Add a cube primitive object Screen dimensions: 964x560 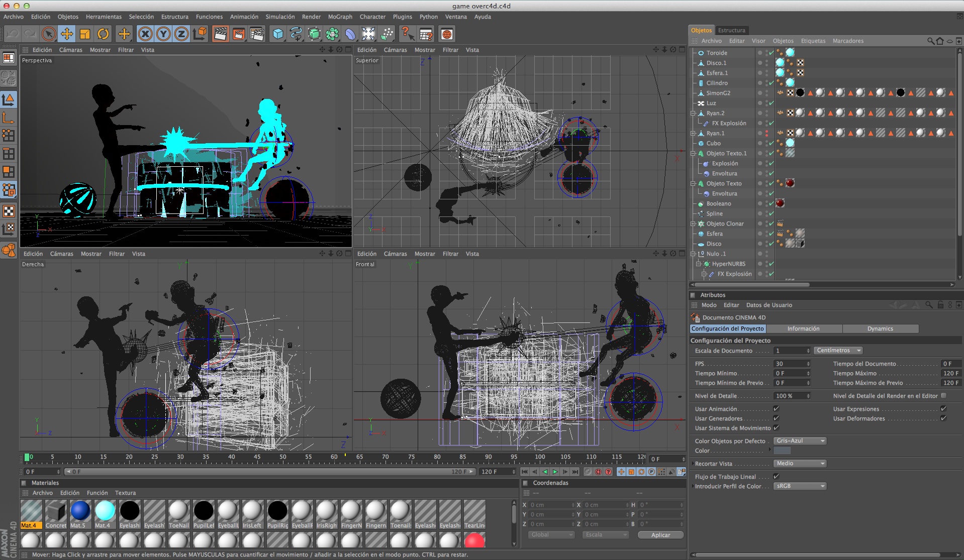[278, 34]
